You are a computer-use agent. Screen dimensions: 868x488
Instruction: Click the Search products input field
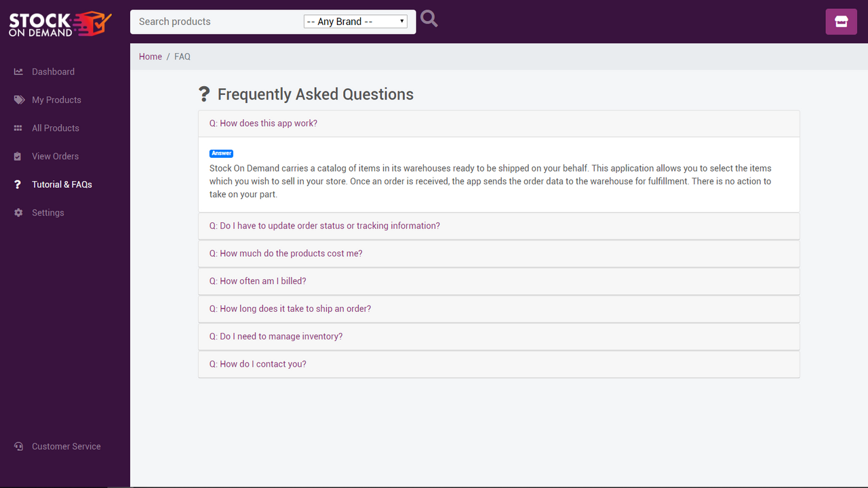tap(217, 22)
